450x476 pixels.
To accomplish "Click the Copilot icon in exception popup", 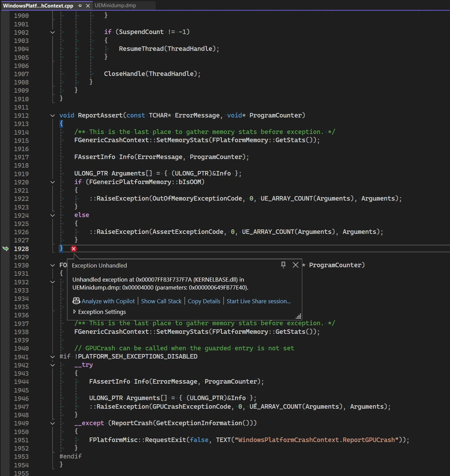I will click(x=76, y=301).
